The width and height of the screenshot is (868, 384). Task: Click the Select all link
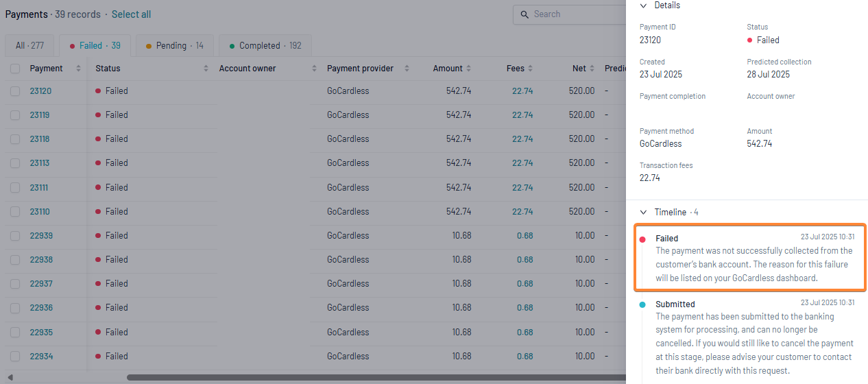pos(132,14)
